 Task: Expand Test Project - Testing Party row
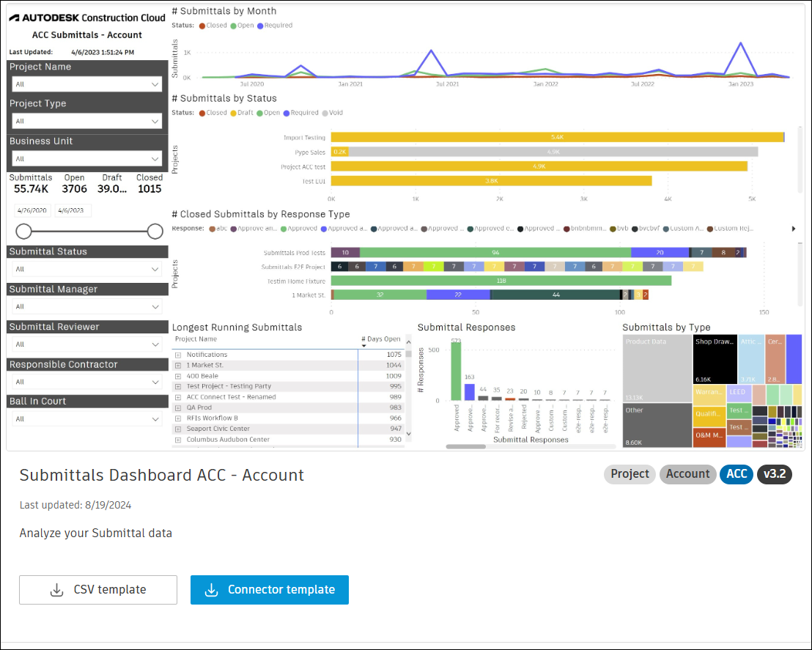[x=178, y=386]
